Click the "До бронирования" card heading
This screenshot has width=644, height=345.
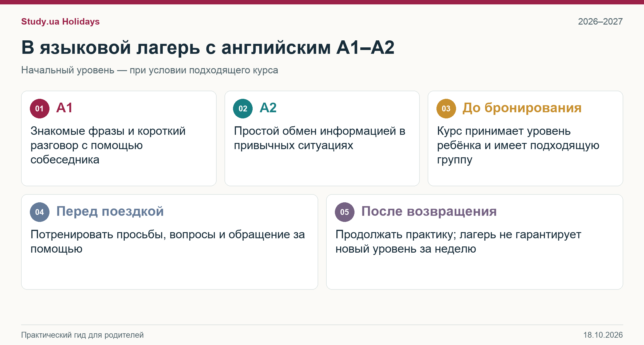522,108
